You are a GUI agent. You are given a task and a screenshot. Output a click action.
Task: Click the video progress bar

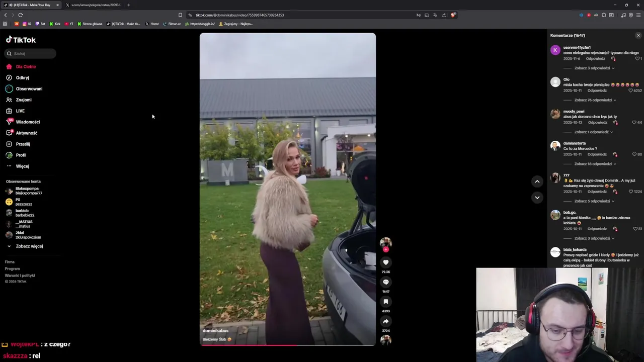pos(287,345)
